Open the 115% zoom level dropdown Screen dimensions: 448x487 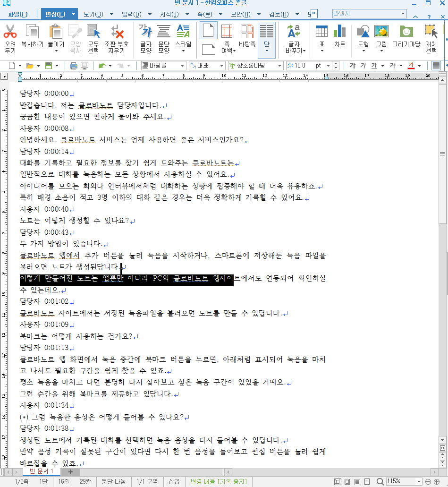[x=419, y=481]
